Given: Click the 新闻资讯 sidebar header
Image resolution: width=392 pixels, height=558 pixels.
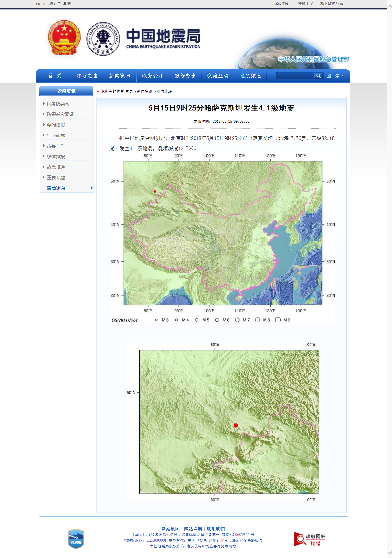Looking at the screenshot, I should pos(66,91).
